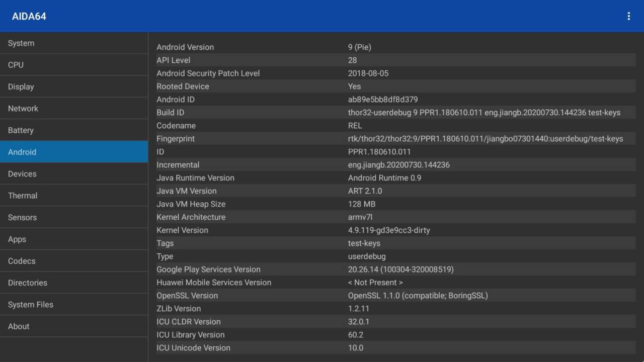Select the Kernel Architecture label
The width and height of the screenshot is (644, 362).
coord(191,217)
